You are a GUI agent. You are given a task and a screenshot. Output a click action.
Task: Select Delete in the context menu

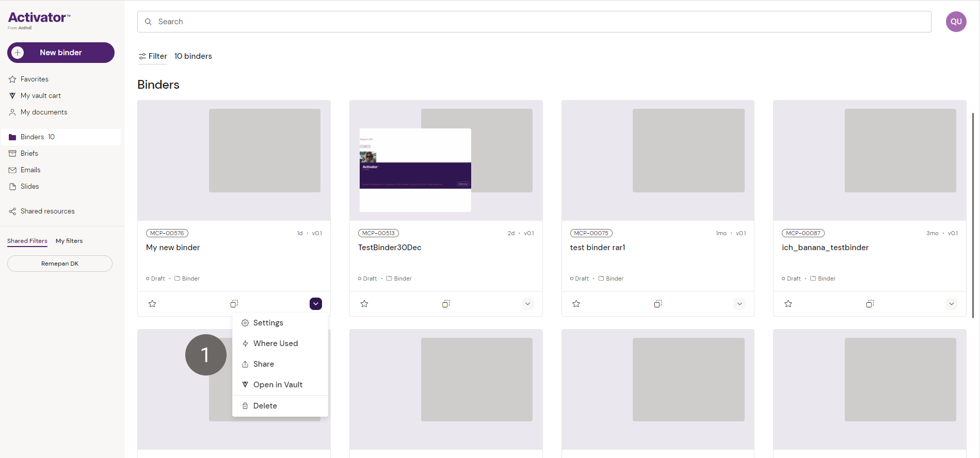click(x=265, y=406)
